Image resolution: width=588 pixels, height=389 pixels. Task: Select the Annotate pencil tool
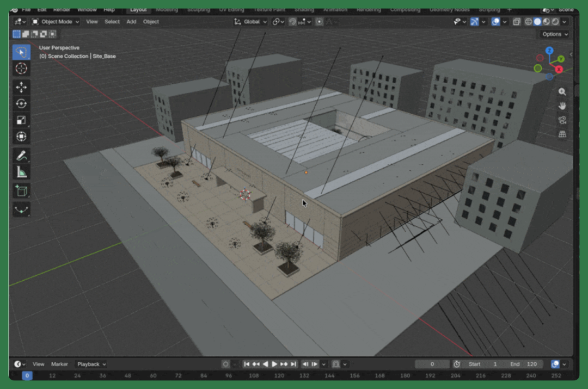pyautogui.click(x=21, y=156)
